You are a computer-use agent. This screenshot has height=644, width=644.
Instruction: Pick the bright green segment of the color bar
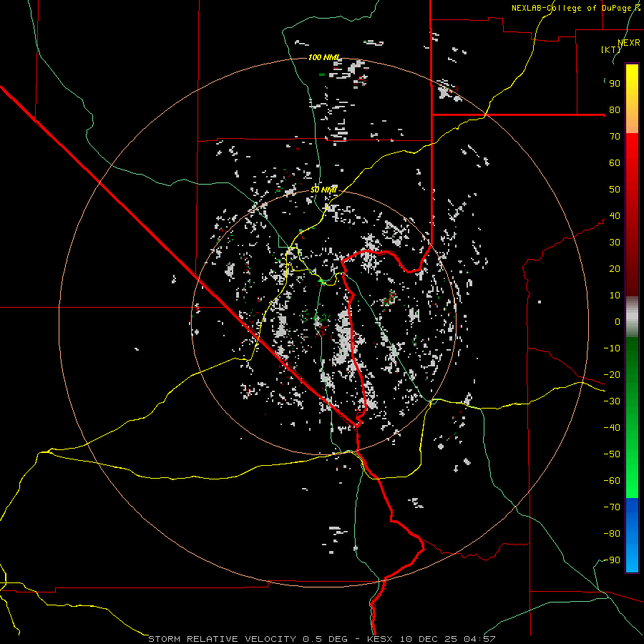point(632,417)
